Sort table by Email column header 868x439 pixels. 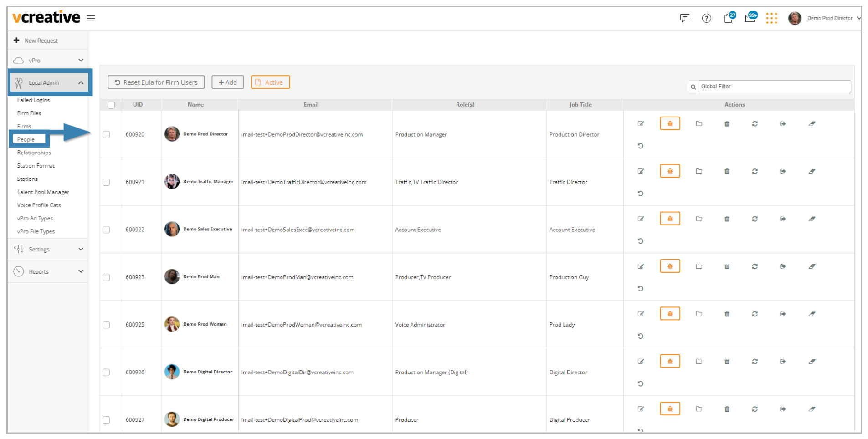click(x=311, y=105)
